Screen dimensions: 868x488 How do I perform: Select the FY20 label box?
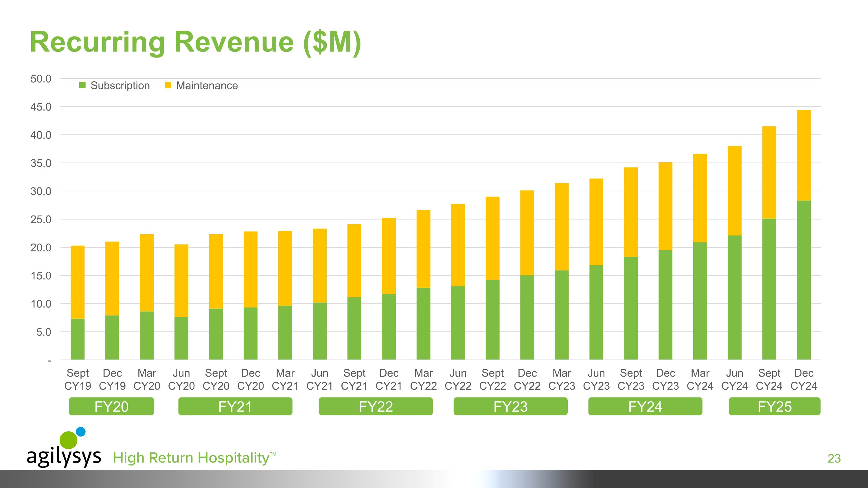[x=111, y=406]
